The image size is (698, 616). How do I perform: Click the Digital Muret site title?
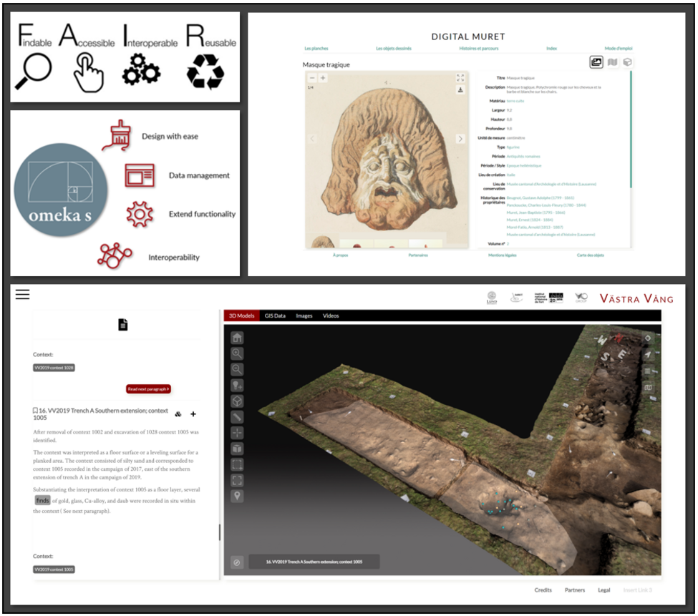pos(468,36)
